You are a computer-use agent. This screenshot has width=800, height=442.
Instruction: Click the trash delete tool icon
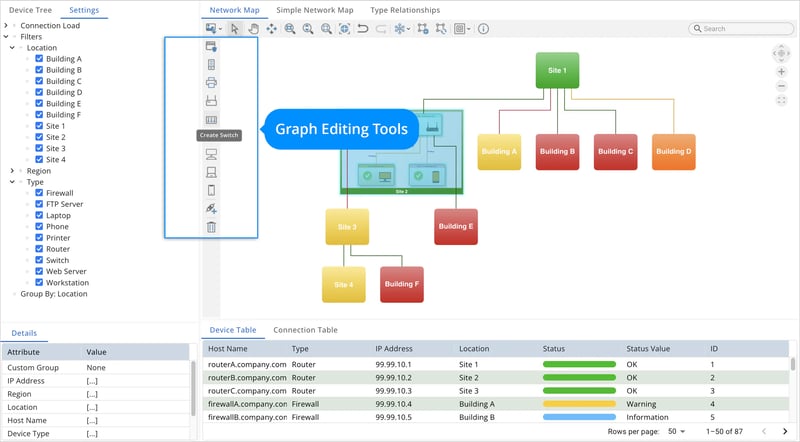211,227
